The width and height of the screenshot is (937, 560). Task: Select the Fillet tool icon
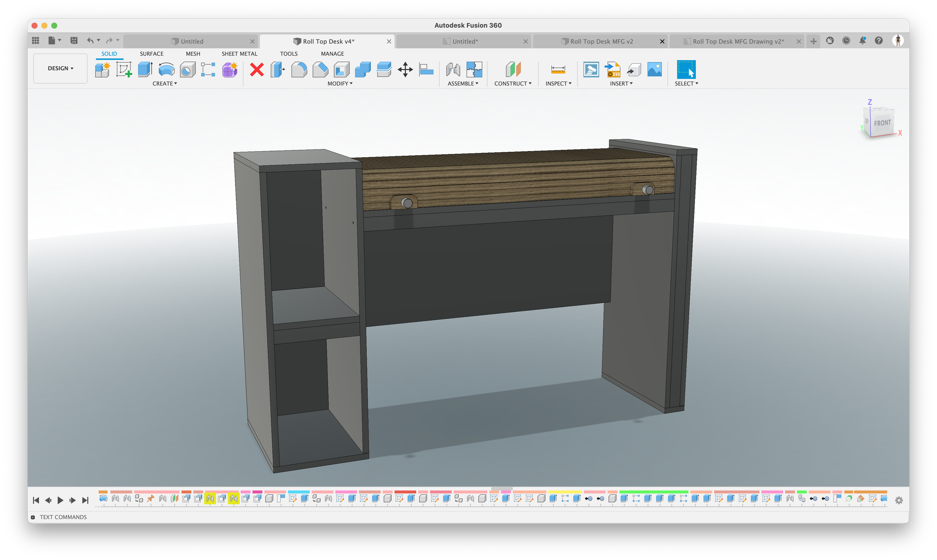pos(299,70)
